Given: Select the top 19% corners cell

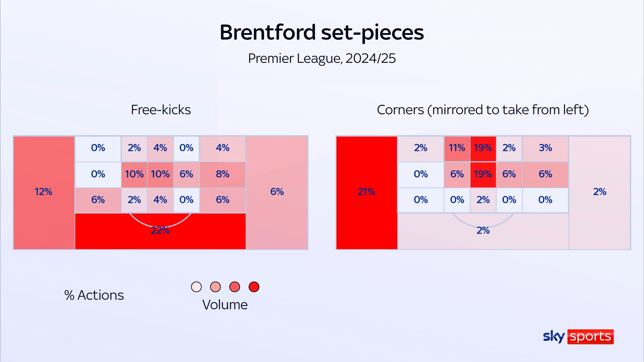Looking at the screenshot, I should [483, 148].
